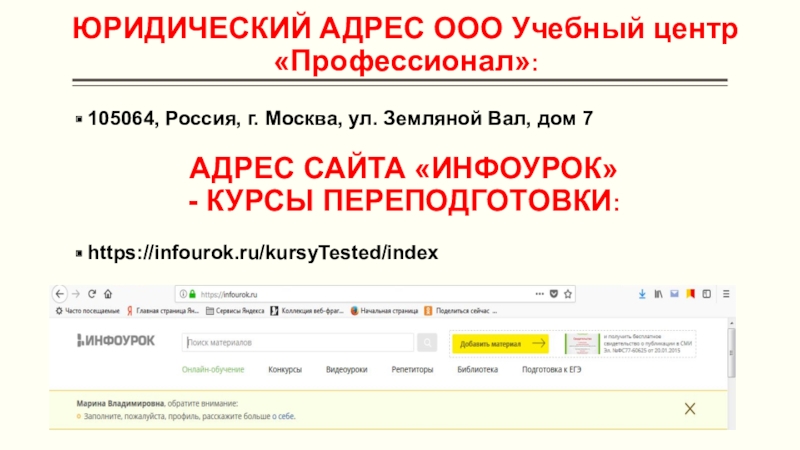Open 'Начальная страница' bookmark
Screen dimensions: 800x450
coord(384,311)
